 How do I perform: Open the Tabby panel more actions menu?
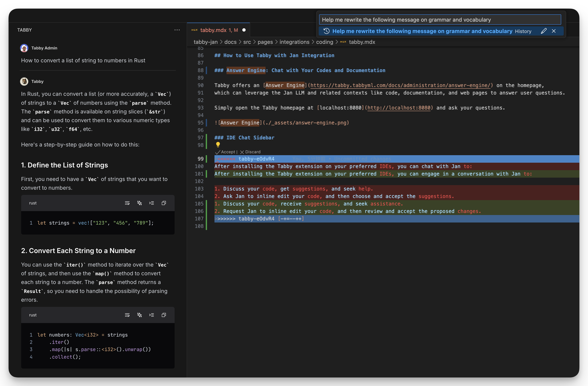click(x=177, y=30)
